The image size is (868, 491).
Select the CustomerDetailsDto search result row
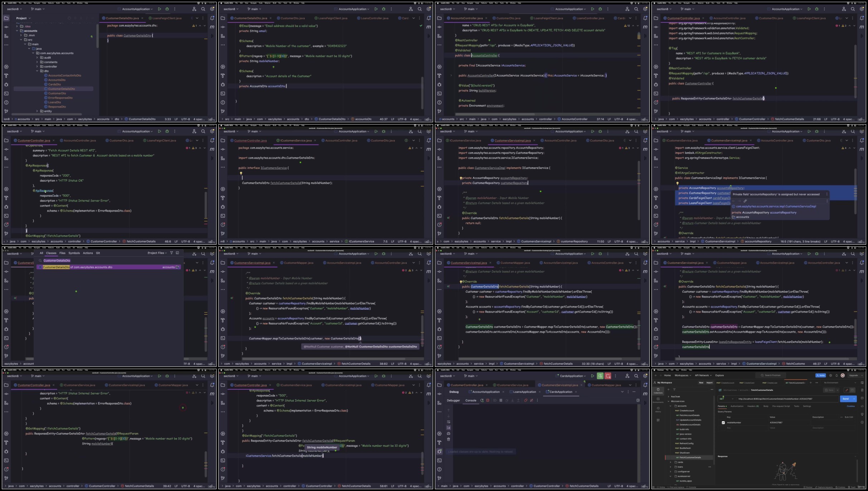pyautogui.click(x=109, y=267)
